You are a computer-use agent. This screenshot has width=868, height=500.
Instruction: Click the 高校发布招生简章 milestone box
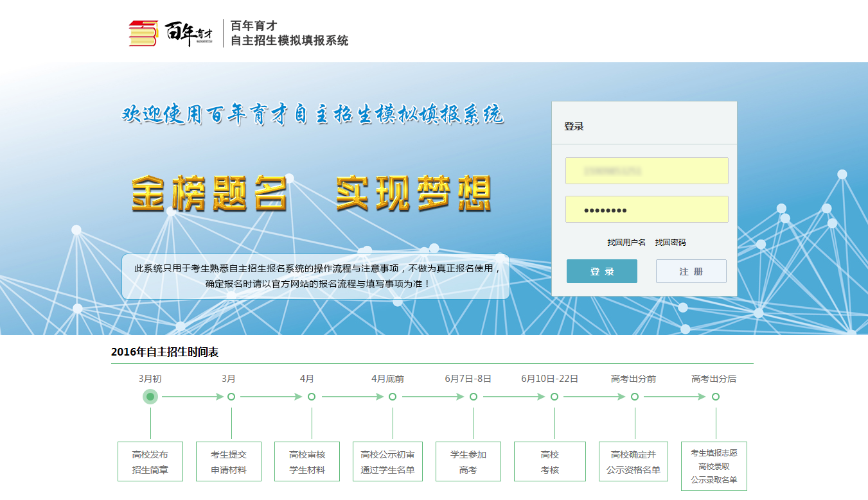150,461
